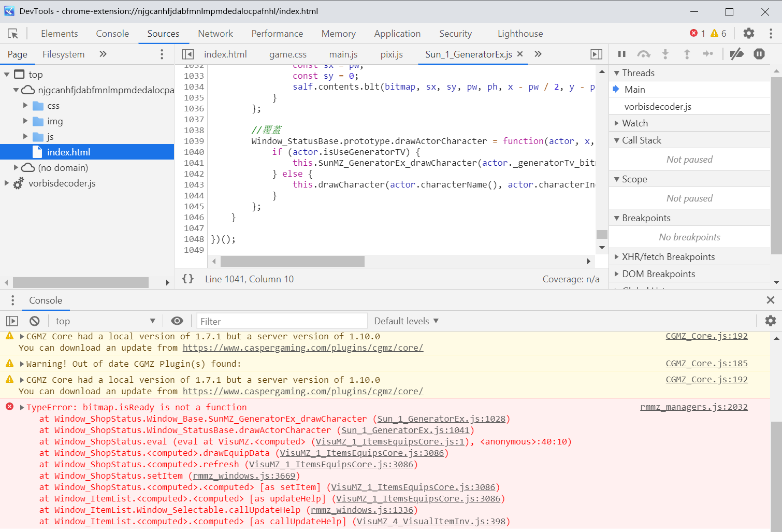Focus the console Filter input field
Viewport: 782px width, 532px height.
tap(282, 321)
